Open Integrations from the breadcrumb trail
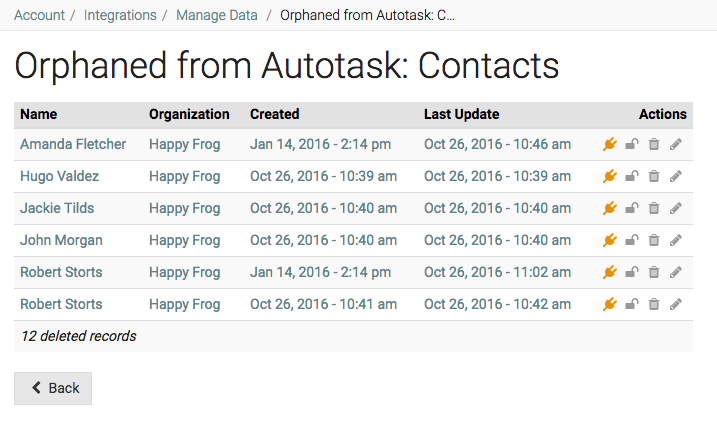The image size is (717, 426). coord(120,15)
